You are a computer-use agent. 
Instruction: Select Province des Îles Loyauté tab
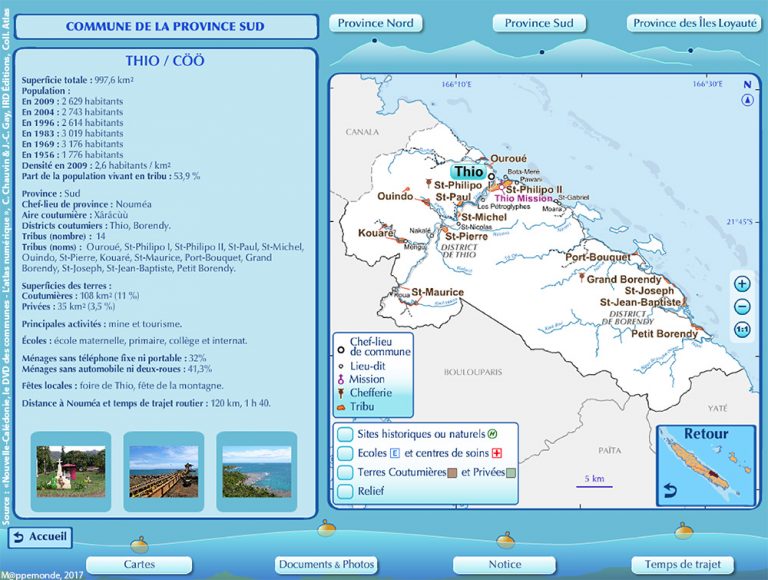point(695,23)
